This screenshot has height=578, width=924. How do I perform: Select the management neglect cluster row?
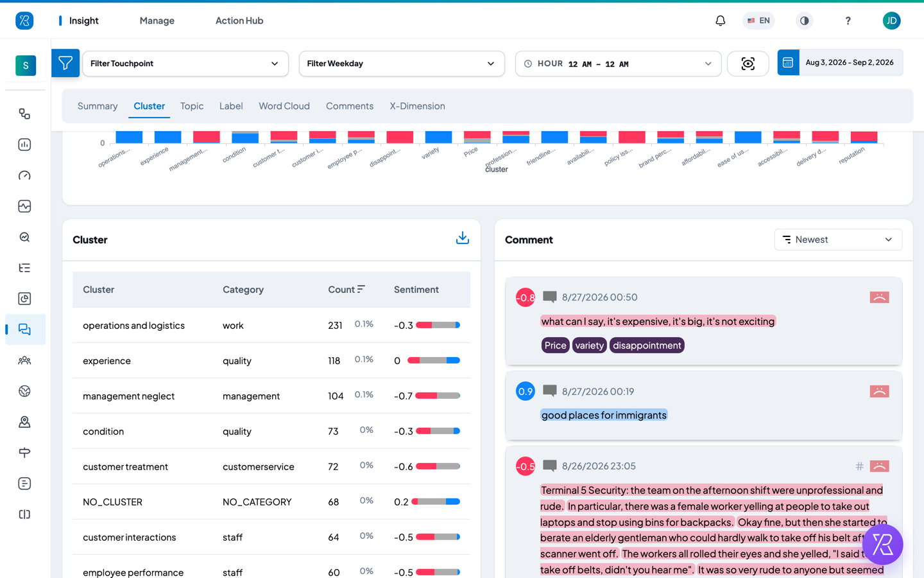pos(271,396)
